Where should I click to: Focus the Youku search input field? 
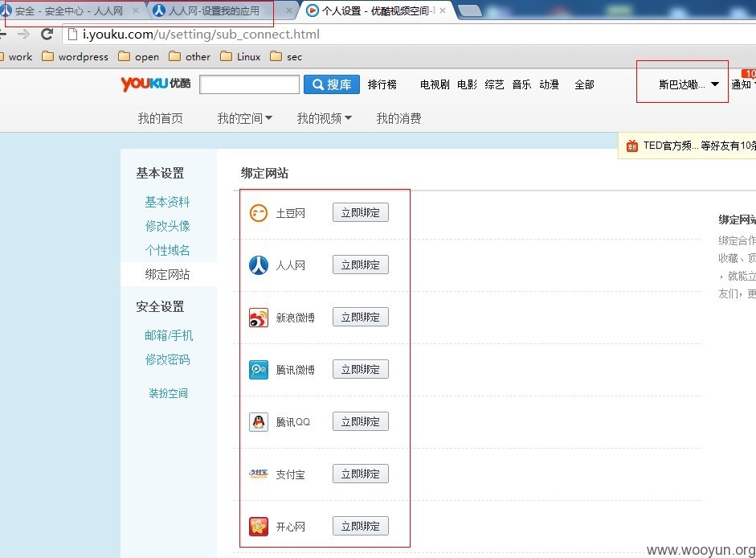pos(249,84)
